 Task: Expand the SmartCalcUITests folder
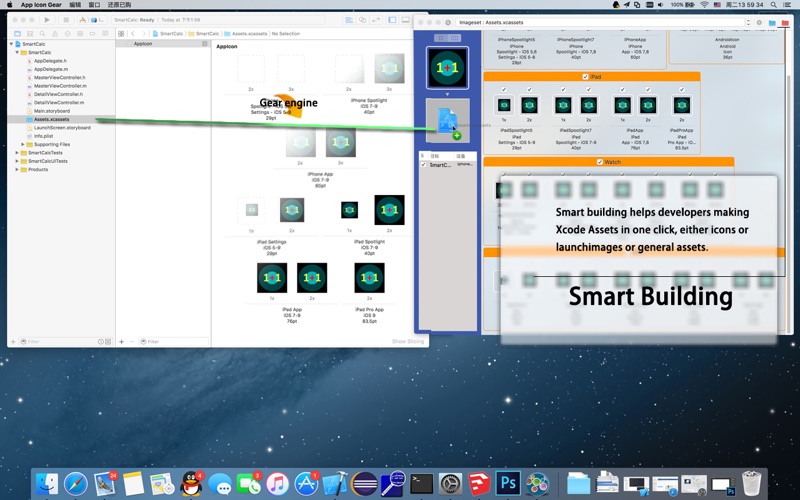[x=17, y=161]
